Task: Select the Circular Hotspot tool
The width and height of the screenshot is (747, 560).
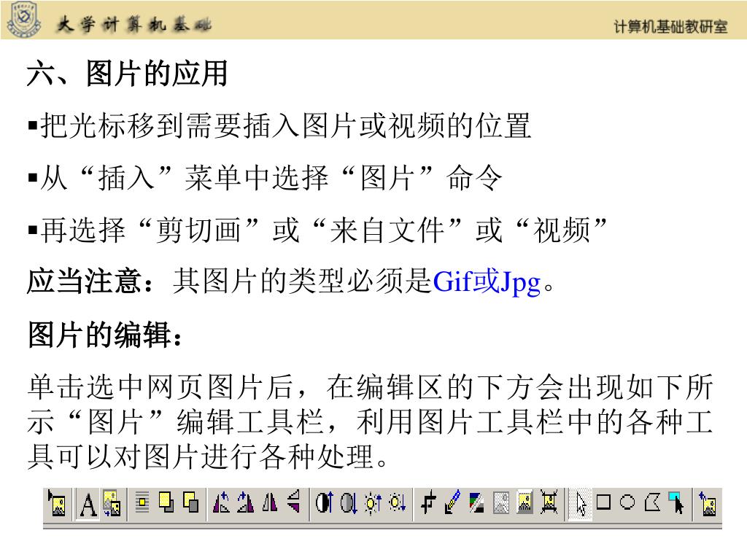Action: pos(627,502)
